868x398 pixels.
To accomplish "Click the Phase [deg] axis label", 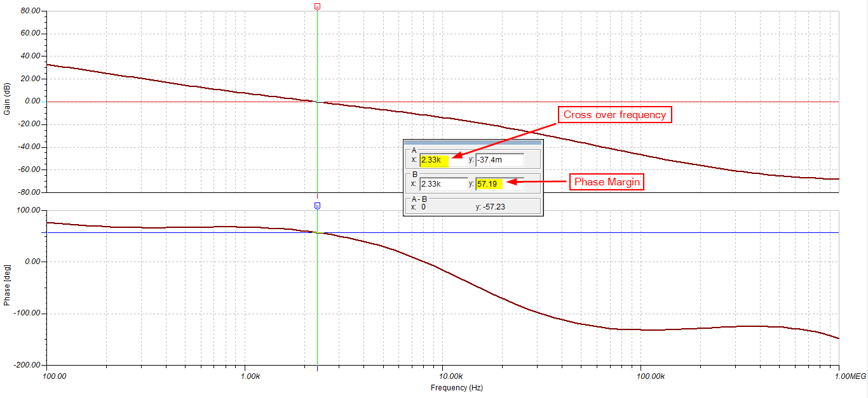I will point(7,286).
